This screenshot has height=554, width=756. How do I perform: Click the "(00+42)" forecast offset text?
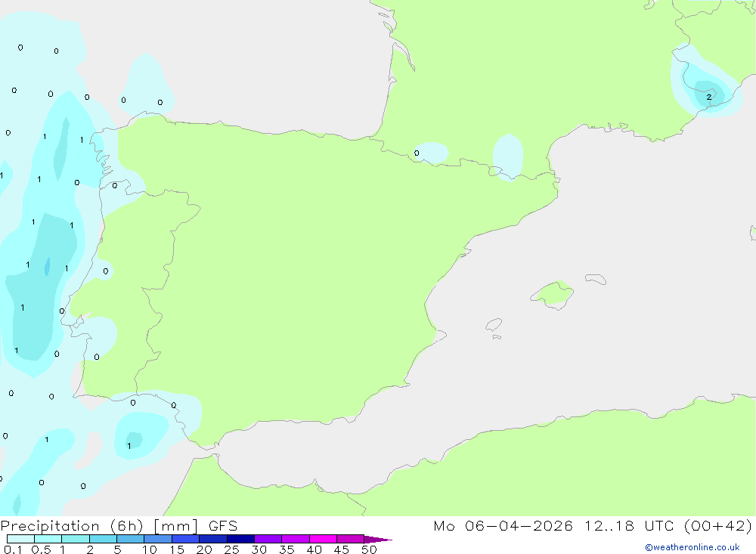coord(718,525)
